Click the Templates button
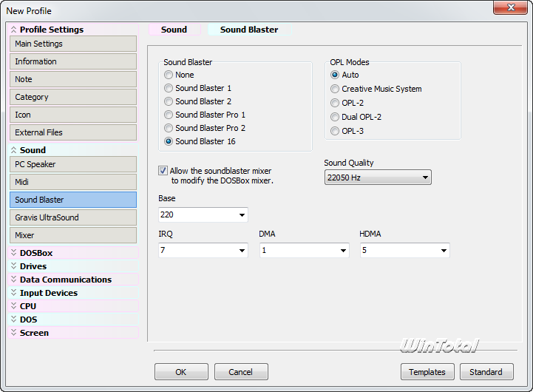The height and width of the screenshot is (392, 533). [x=427, y=372]
